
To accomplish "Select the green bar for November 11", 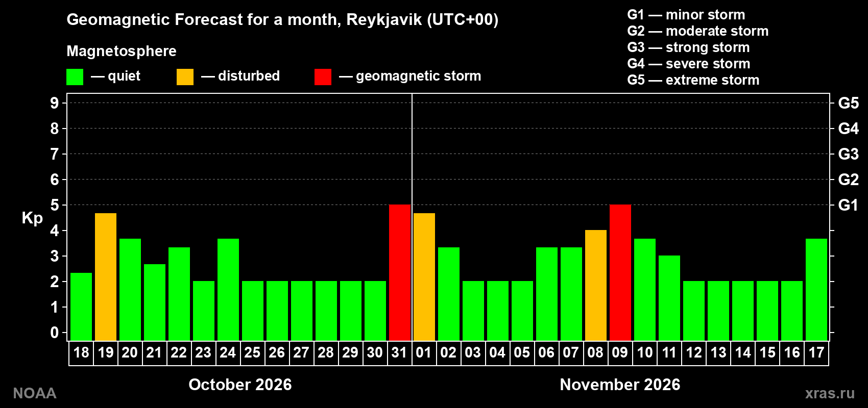I will (x=669, y=298).
